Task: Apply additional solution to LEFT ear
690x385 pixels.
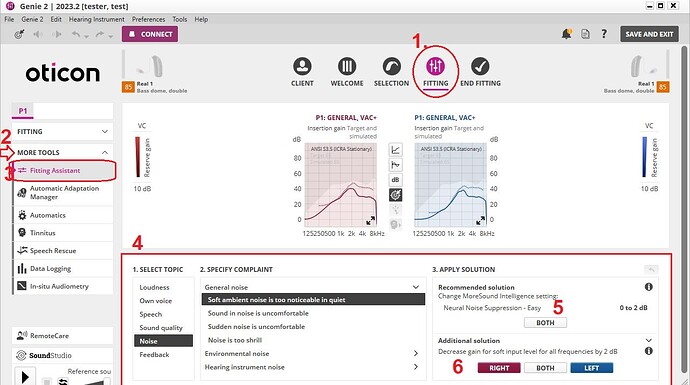Action: [x=591, y=368]
